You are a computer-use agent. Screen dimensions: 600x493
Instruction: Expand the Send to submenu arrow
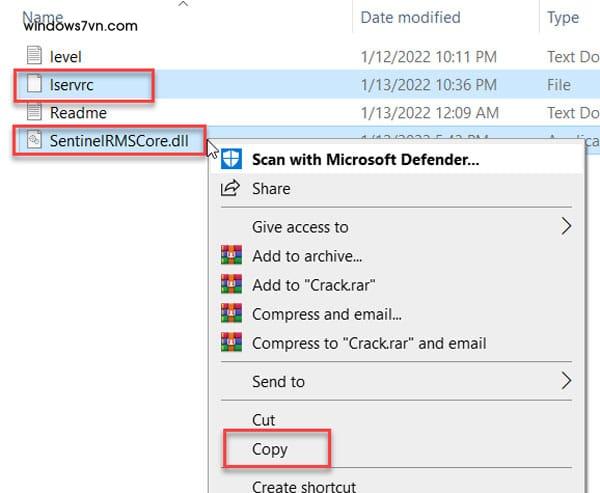click(566, 381)
